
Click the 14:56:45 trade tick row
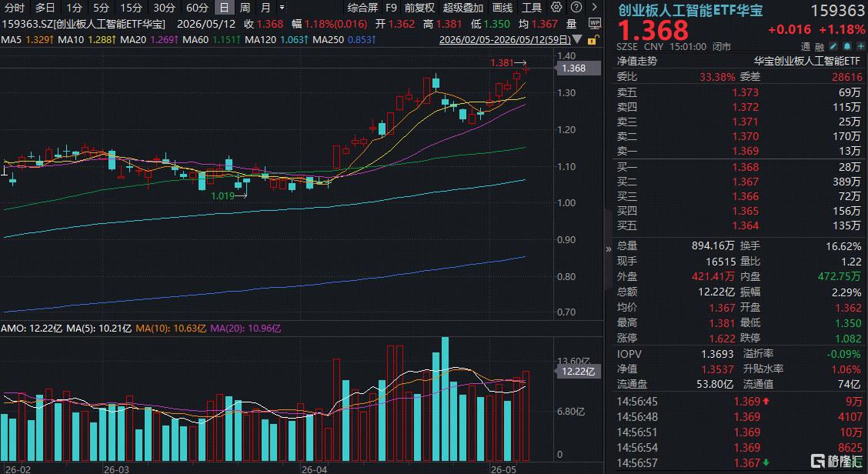tap(739, 402)
